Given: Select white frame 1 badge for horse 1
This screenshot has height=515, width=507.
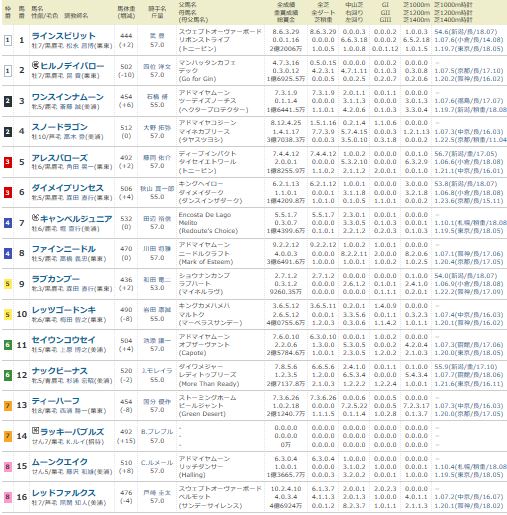Looking at the screenshot, I should coord(8,41).
